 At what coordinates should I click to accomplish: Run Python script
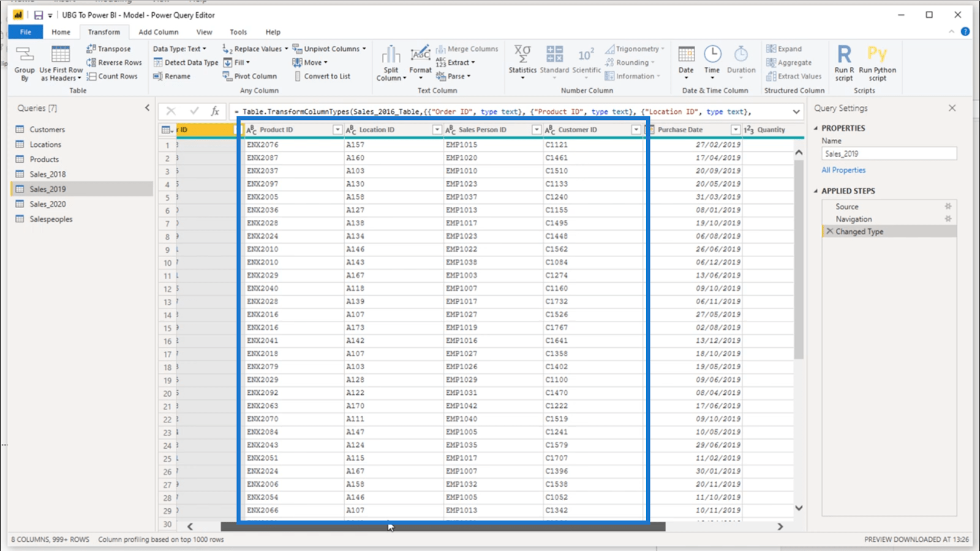point(877,64)
